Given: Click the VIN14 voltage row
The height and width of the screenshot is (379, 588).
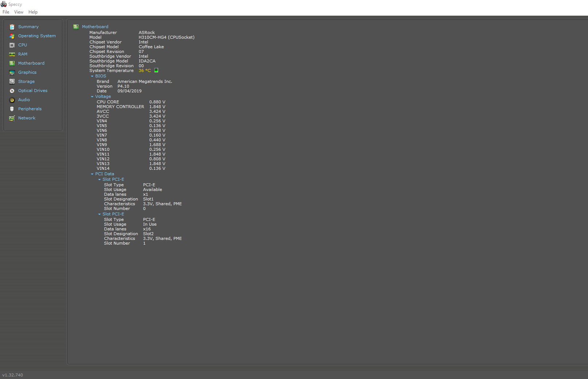Looking at the screenshot, I should [x=131, y=168].
